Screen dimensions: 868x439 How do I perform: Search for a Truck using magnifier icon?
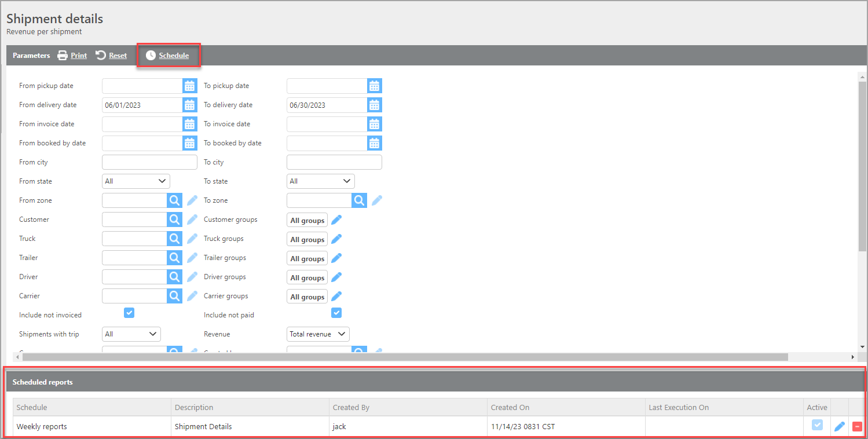pyautogui.click(x=174, y=239)
